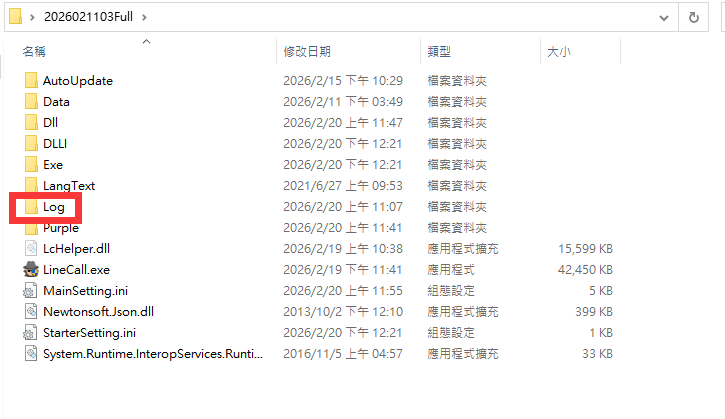Select the Data folder icon
Image resolution: width=725 pixels, height=419 pixels.
[31, 101]
